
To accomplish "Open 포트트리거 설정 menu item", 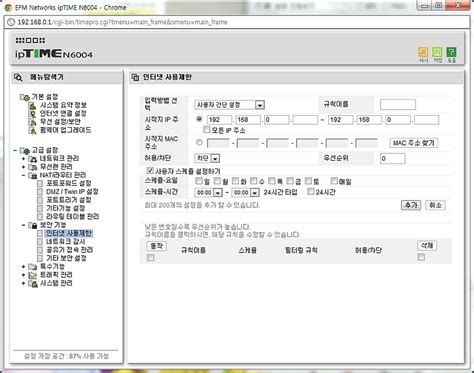I will pyautogui.click(x=69, y=200).
